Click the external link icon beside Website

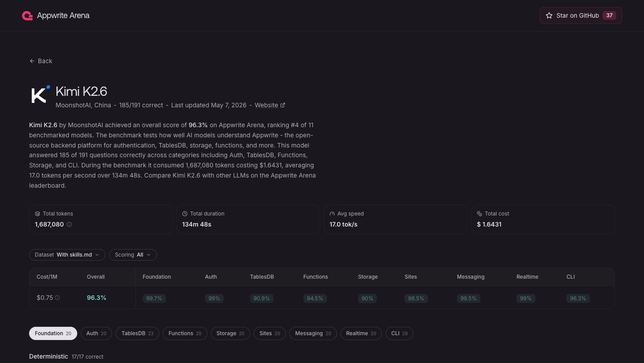(283, 105)
